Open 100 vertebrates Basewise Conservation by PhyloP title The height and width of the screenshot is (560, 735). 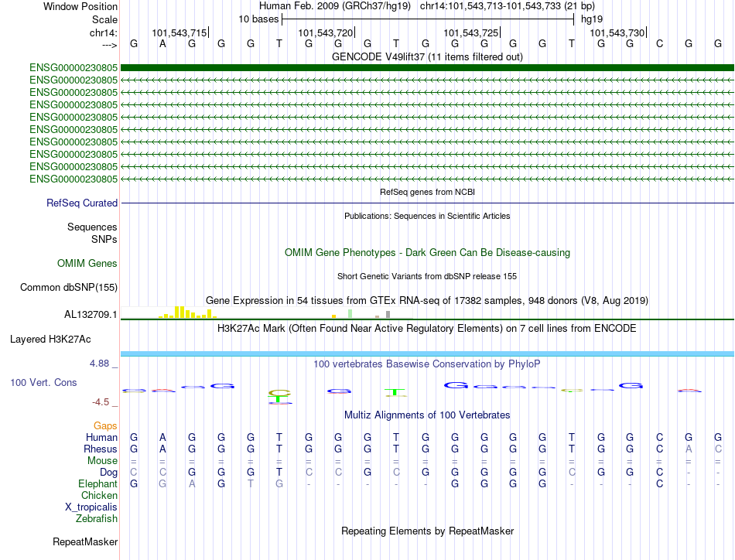point(427,364)
